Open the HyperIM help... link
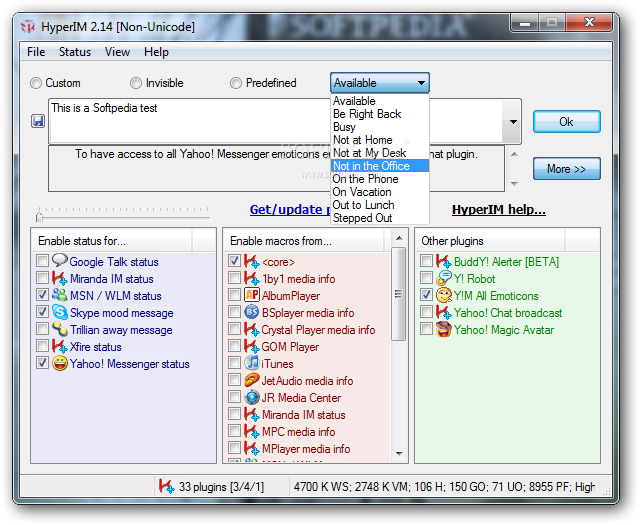Viewport: 640px width, 525px height. (498, 209)
